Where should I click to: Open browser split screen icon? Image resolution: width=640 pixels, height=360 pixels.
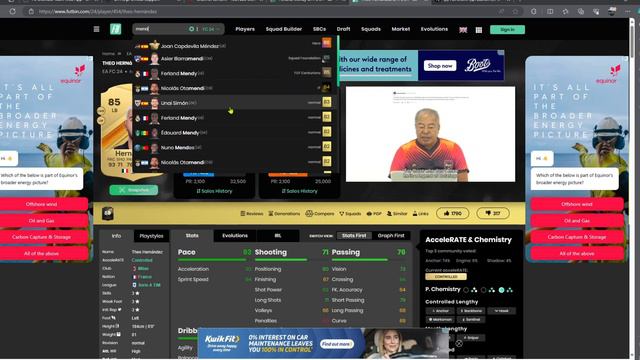(550, 11)
